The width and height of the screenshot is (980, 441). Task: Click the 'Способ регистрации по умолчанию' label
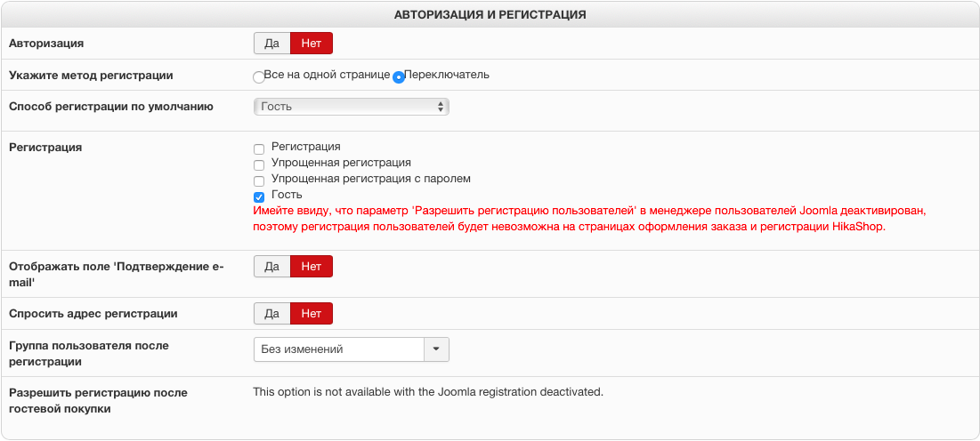coord(111,107)
